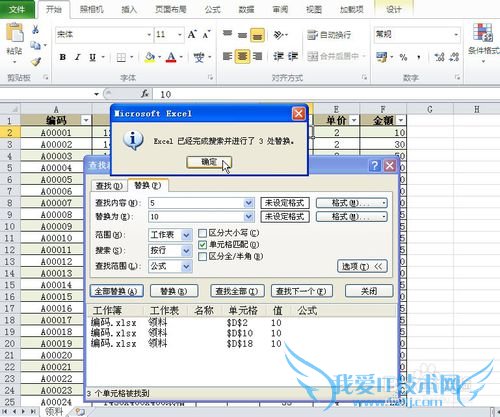Open the font name dropdown (宋体)
This screenshot has width=500, height=417.
[149, 35]
